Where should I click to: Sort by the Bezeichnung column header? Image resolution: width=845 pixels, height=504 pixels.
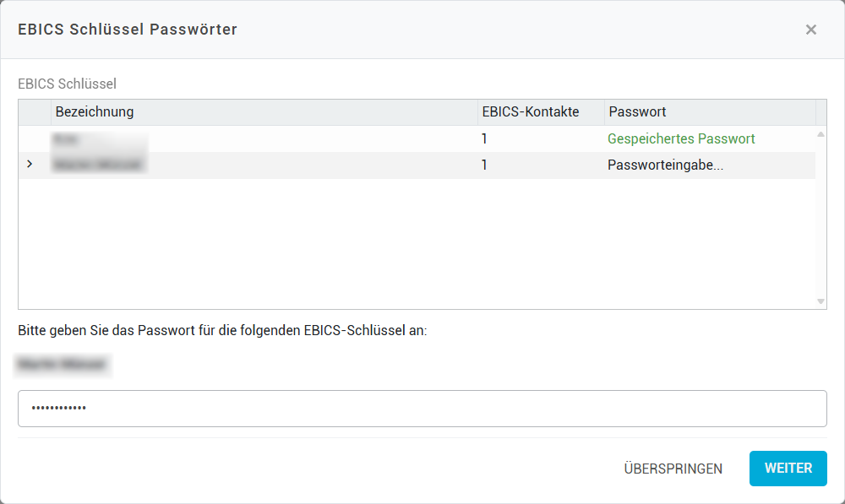pos(264,112)
